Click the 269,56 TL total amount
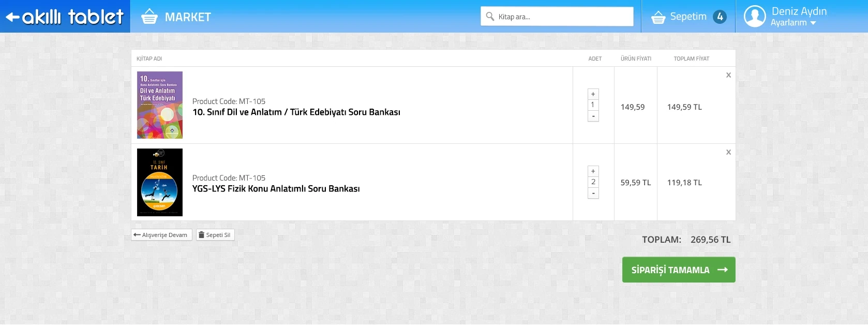 [711, 240]
